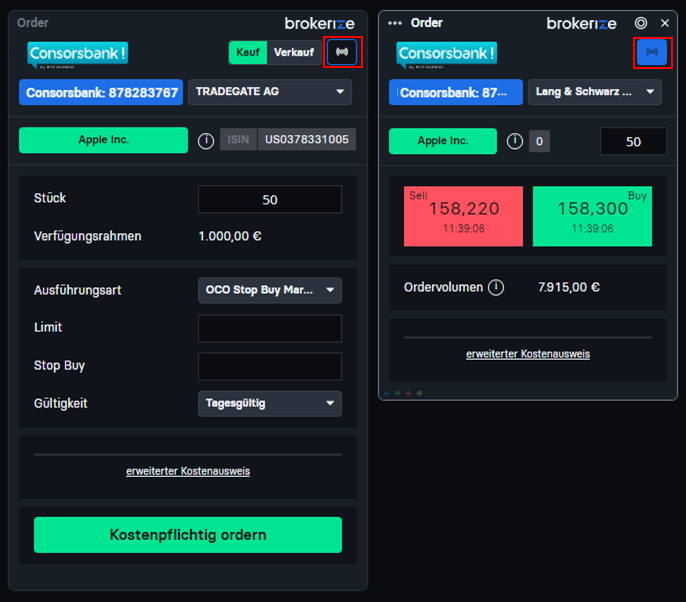Click Apple Inc. button in right panel
This screenshot has height=602, width=686.
[x=443, y=141]
